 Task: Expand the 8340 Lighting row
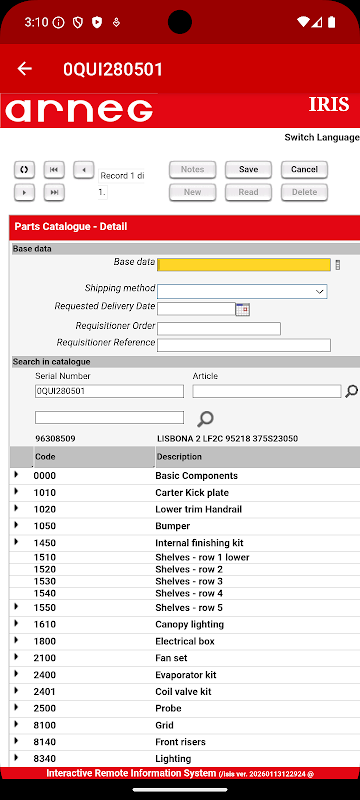coord(16,757)
